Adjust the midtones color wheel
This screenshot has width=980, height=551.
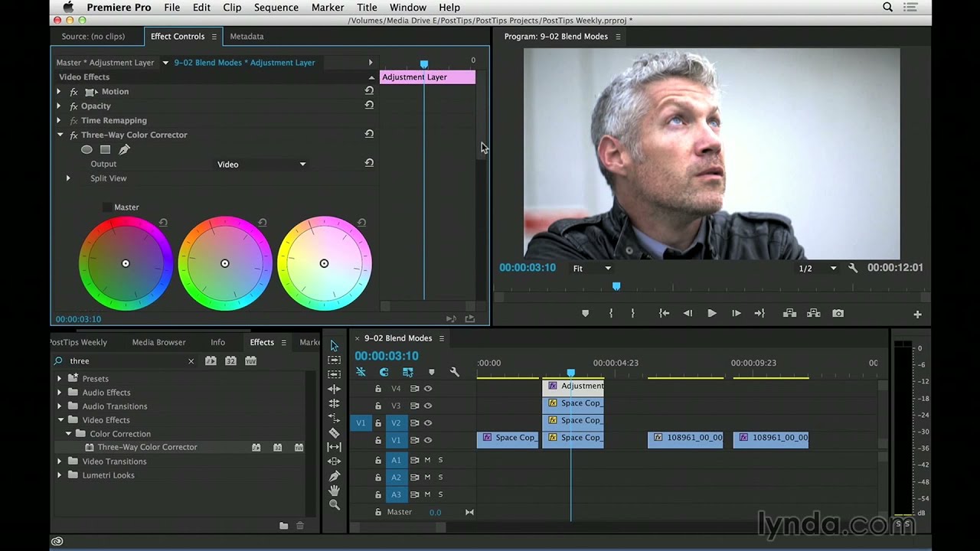[224, 263]
